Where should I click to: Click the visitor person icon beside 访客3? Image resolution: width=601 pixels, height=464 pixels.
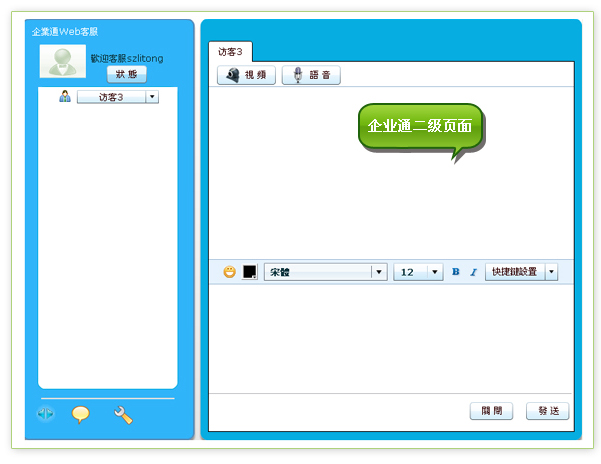point(65,97)
